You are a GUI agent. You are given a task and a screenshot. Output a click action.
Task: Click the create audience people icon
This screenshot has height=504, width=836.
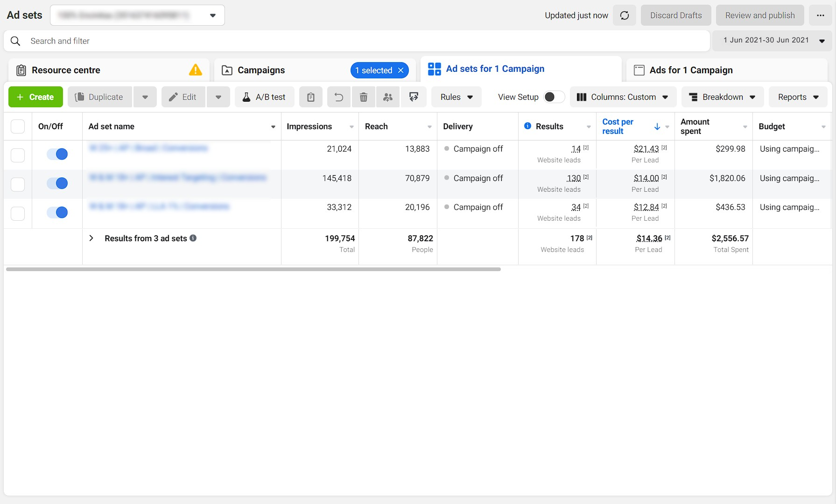388,97
